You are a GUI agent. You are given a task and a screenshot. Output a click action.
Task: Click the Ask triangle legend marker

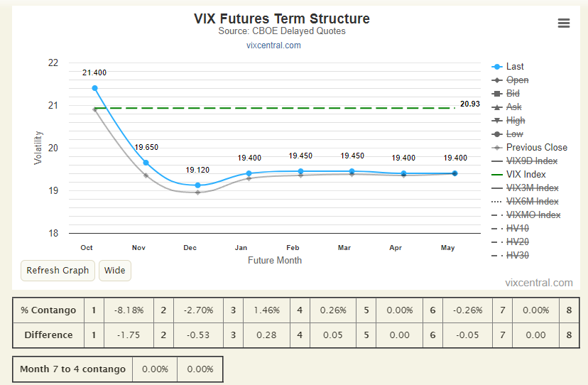point(497,107)
